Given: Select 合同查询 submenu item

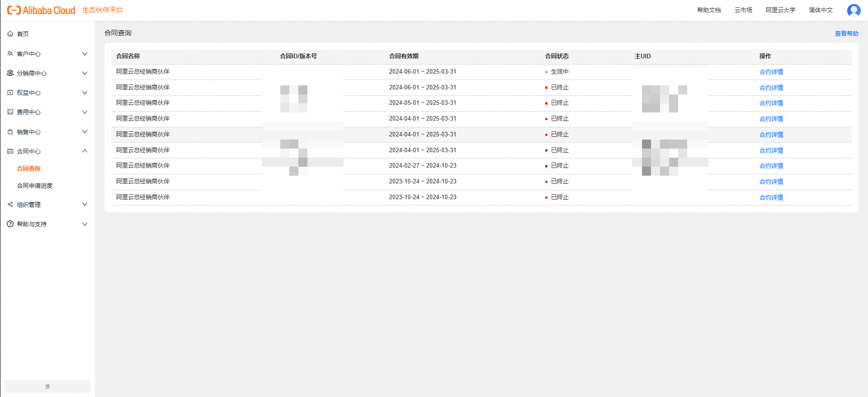Looking at the screenshot, I should 29,168.
